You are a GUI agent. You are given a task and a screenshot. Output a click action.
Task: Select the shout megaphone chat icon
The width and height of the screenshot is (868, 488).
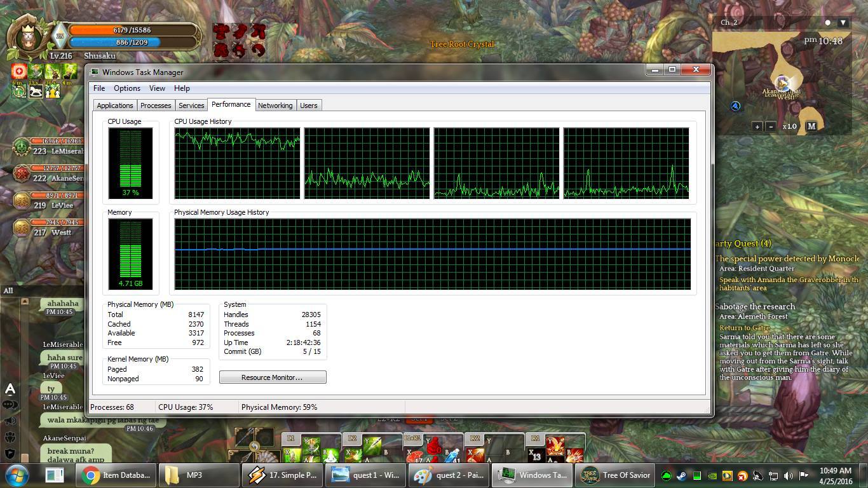coord(10,421)
